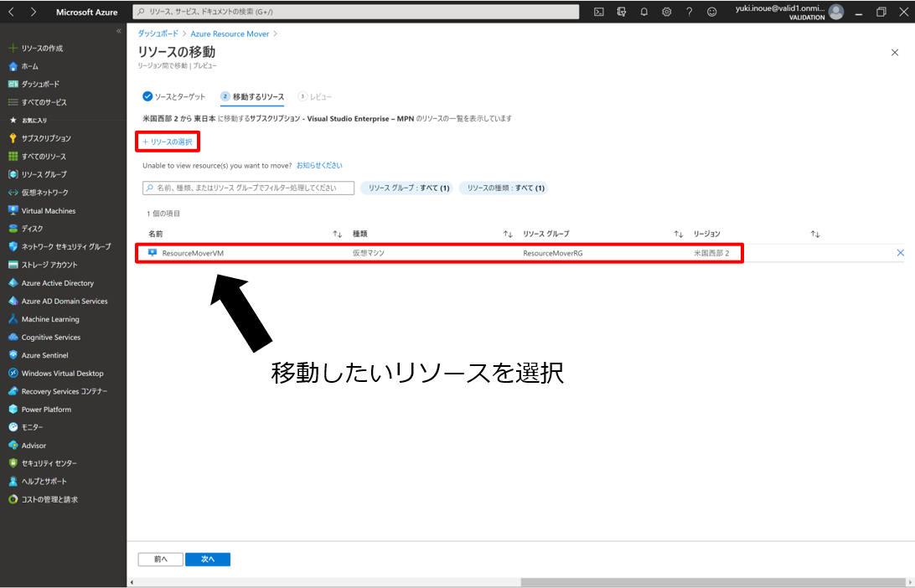This screenshot has height=588, width=915.
Task: Click Cognitive Services sidebar icon
Action: 13,338
